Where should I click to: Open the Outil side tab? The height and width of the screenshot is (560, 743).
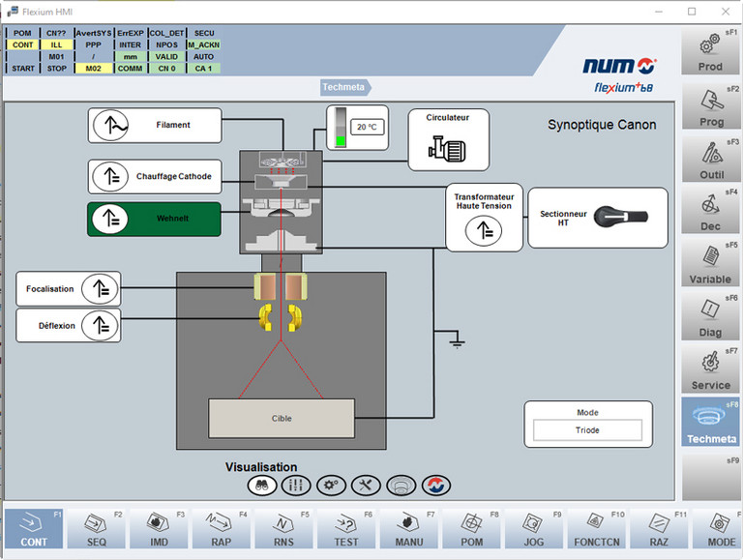click(x=710, y=160)
